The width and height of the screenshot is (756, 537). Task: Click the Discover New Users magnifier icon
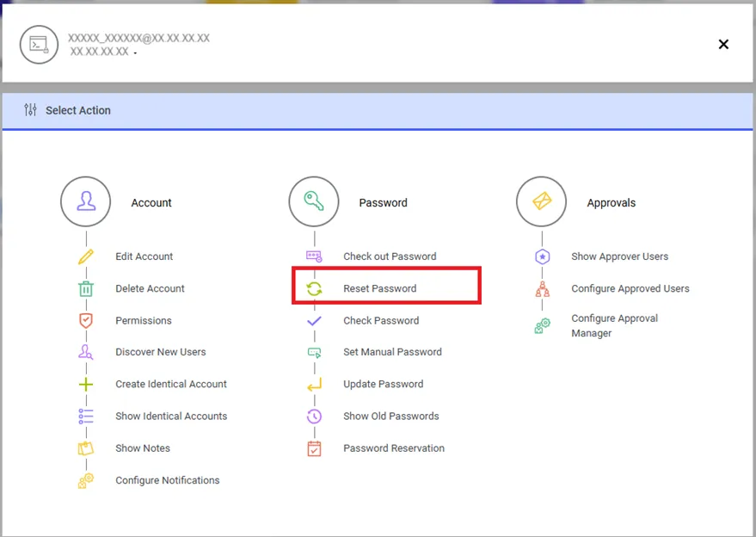(x=86, y=352)
